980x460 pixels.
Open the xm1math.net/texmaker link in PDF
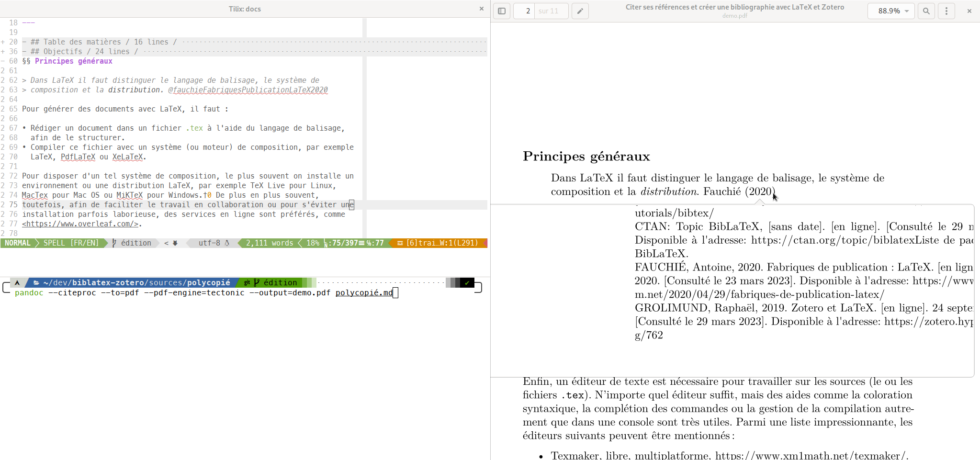(811, 456)
